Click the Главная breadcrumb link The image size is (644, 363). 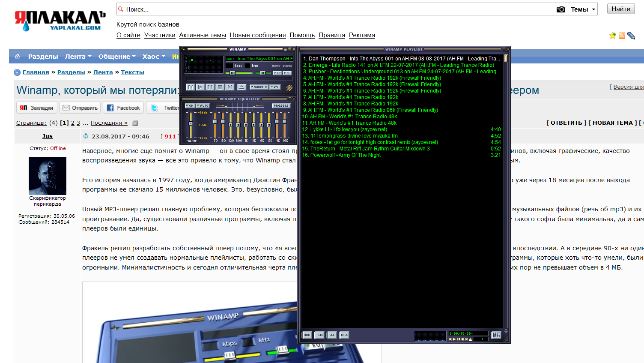(x=36, y=72)
